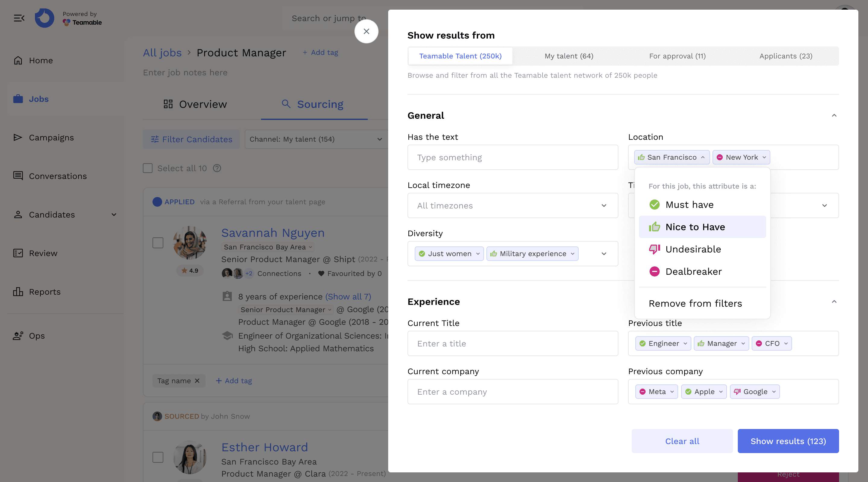Open Reports using bar chart icon
Screen dimensions: 868x482
(x=18, y=292)
